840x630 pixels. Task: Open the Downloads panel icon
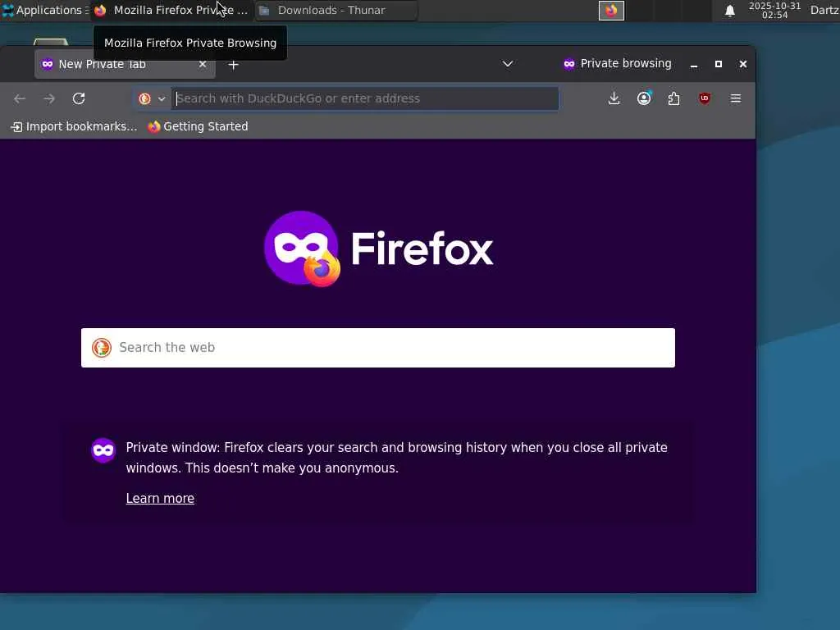[x=614, y=98]
